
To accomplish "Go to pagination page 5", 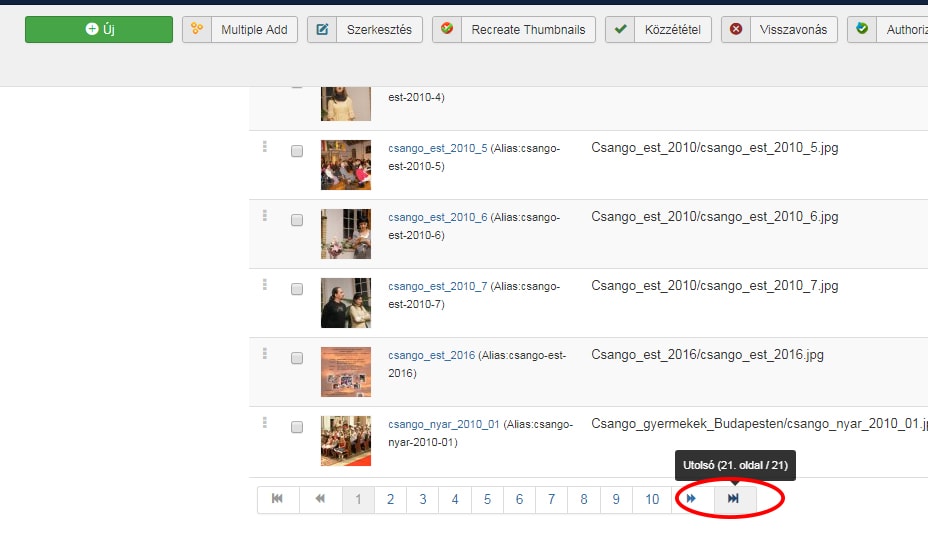I will 487,499.
